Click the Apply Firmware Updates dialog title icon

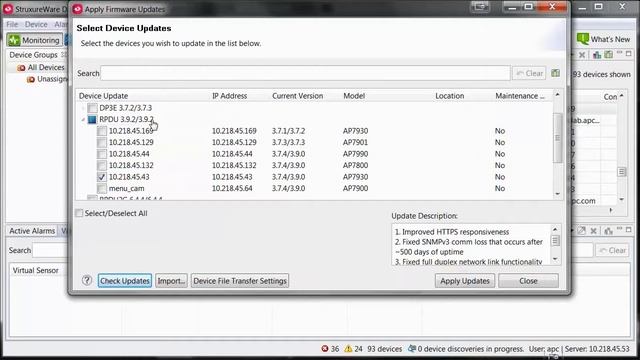click(x=78, y=9)
